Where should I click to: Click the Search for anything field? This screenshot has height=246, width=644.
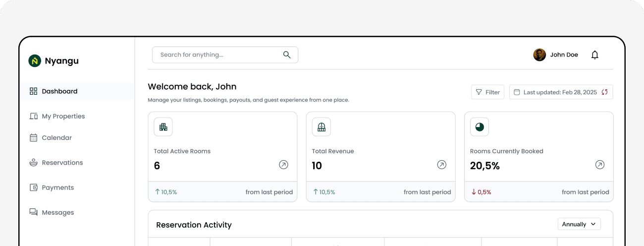pos(218,55)
